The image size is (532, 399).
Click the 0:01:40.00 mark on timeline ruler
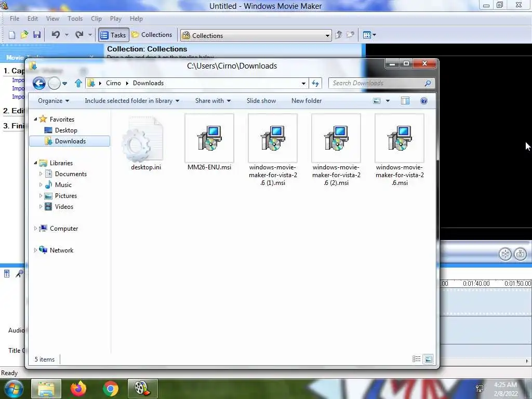tap(476, 283)
